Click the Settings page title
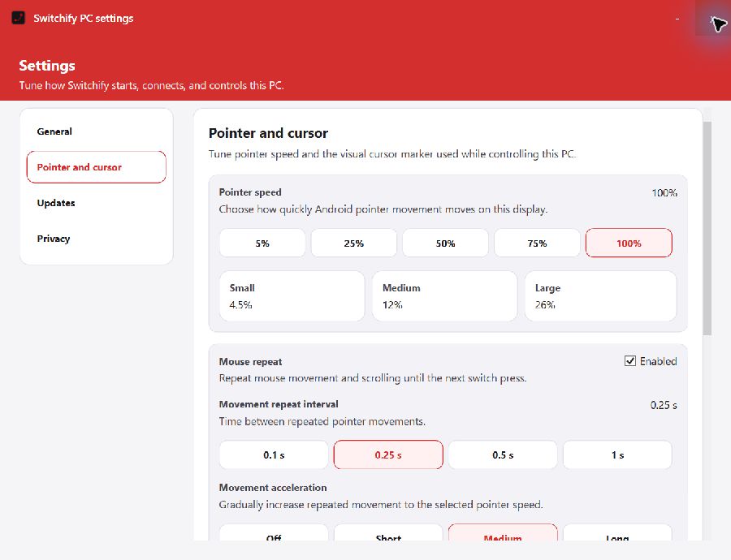 47,66
